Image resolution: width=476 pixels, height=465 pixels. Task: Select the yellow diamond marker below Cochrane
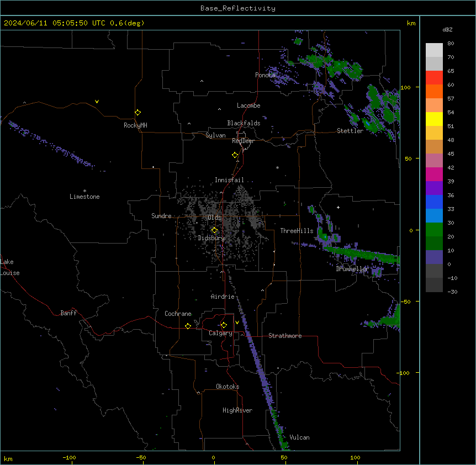pos(188,326)
